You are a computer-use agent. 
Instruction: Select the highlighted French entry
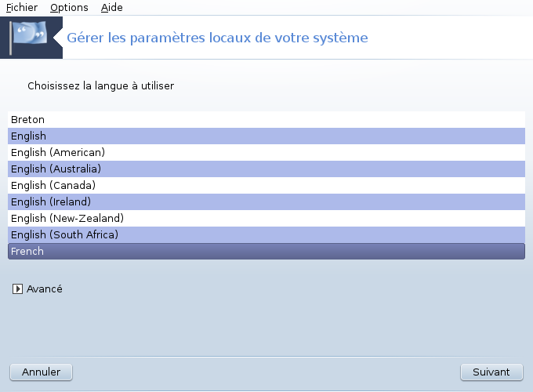click(266, 251)
